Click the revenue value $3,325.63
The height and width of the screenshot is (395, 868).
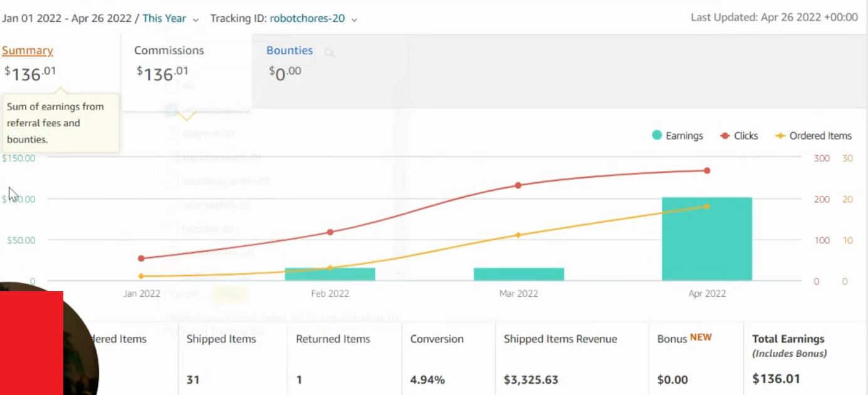point(531,380)
